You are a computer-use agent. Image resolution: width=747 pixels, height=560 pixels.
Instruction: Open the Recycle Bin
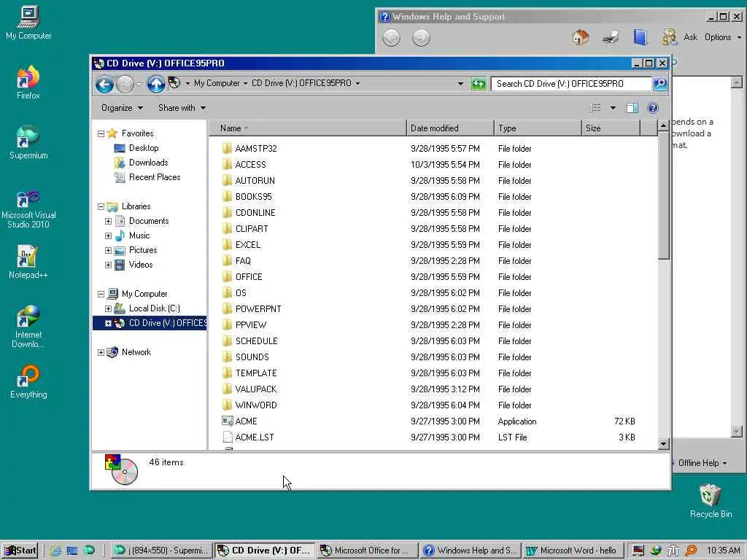click(711, 501)
